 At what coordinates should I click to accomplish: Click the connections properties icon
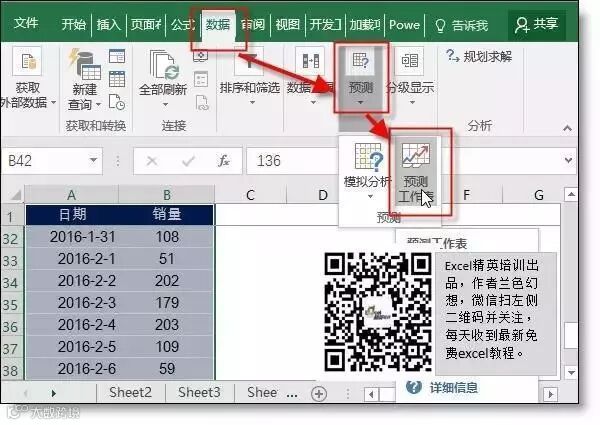click(201, 79)
